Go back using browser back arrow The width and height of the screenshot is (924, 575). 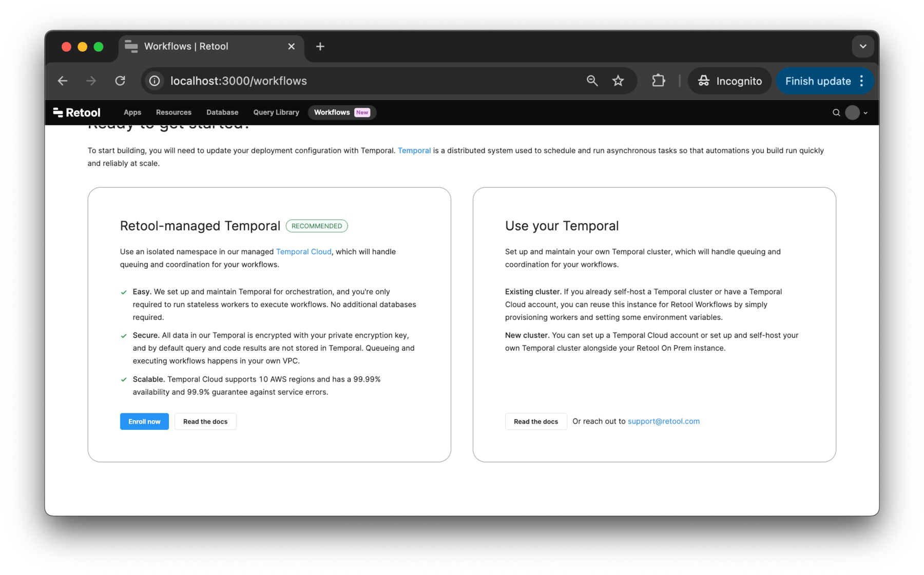(x=63, y=81)
